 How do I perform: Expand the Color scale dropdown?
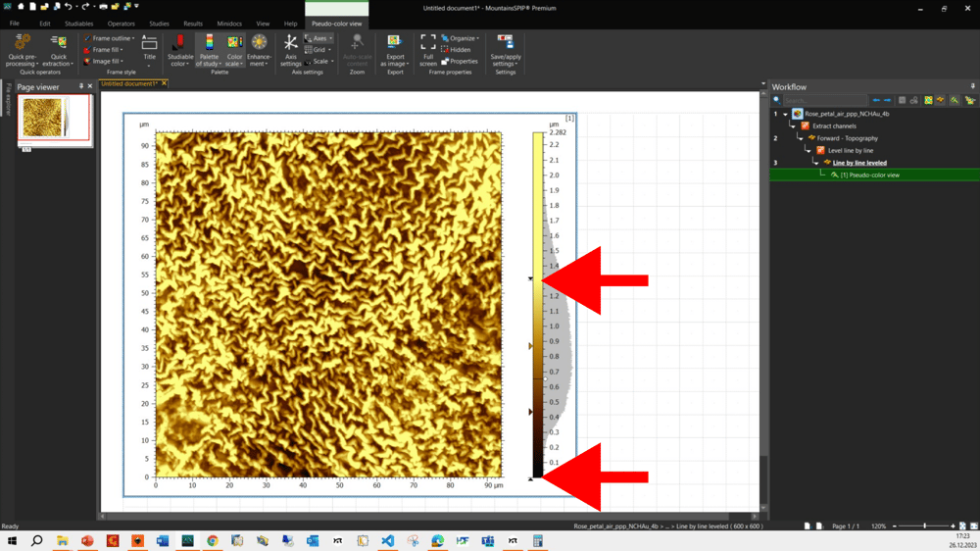click(234, 61)
